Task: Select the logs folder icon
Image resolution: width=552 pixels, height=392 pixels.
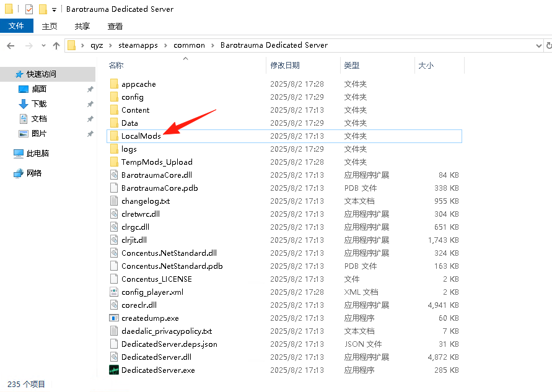Action: (114, 149)
